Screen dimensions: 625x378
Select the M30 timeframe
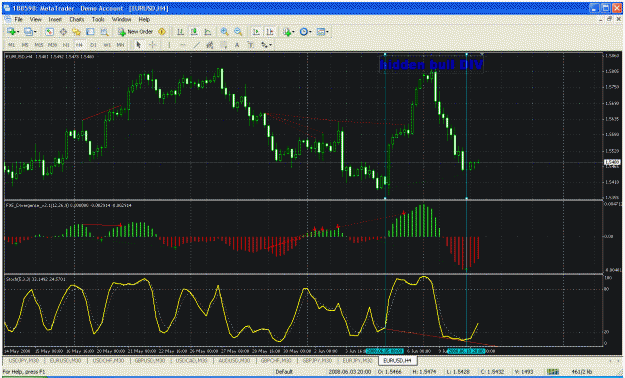(53, 45)
